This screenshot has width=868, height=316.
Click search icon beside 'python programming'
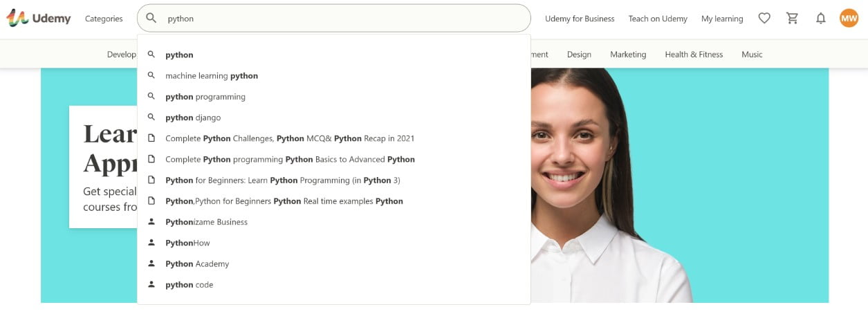151,96
